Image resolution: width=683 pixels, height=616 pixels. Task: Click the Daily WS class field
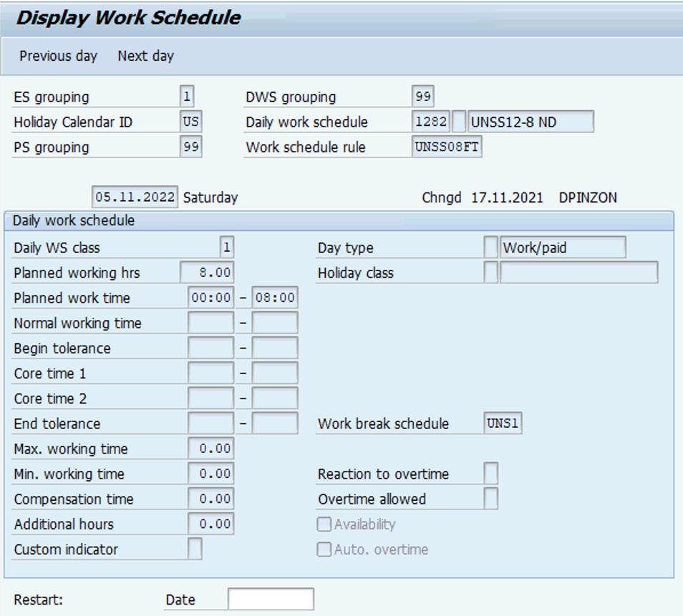[225, 247]
